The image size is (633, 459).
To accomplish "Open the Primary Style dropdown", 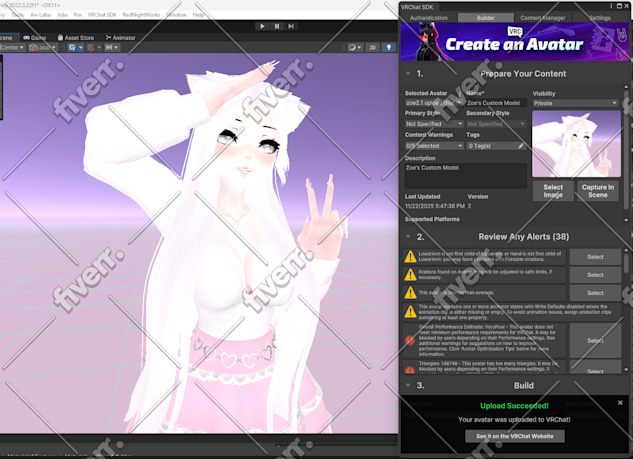I will 434,124.
